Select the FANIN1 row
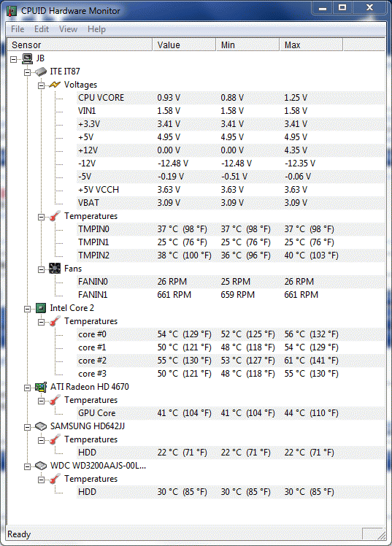 click(x=231, y=295)
